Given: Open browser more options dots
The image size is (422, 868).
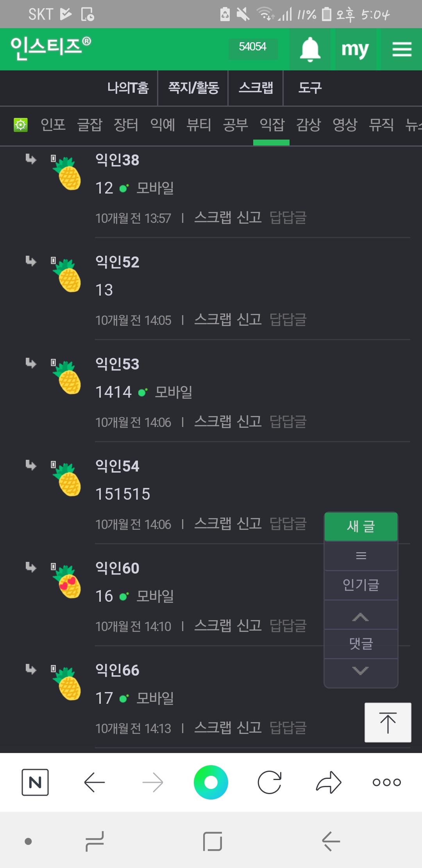Looking at the screenshot, I should (386, 782).
